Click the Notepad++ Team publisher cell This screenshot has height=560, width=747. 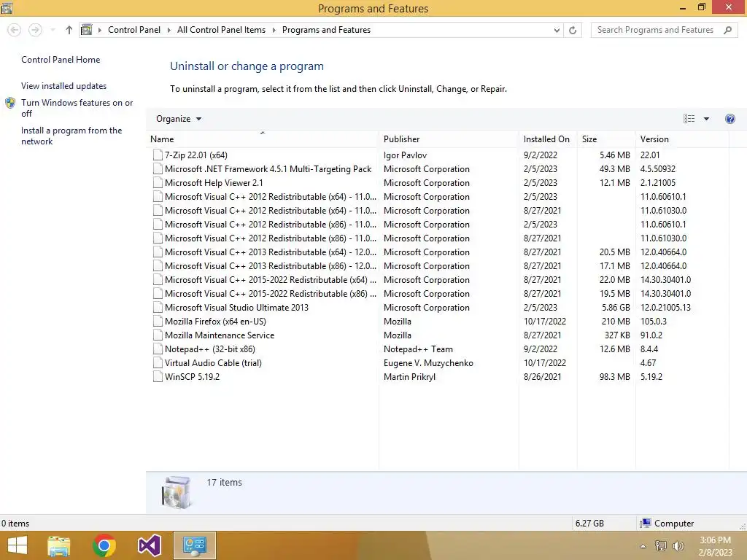point(418,349)
